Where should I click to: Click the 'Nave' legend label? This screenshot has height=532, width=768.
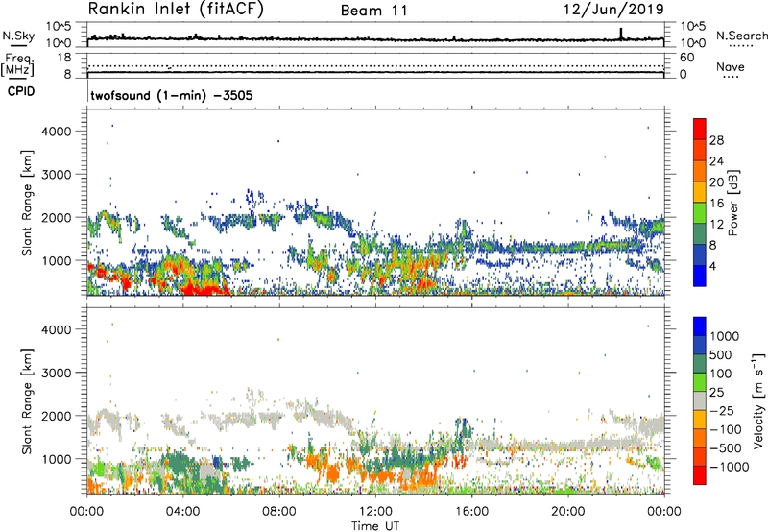pos(731,66)
